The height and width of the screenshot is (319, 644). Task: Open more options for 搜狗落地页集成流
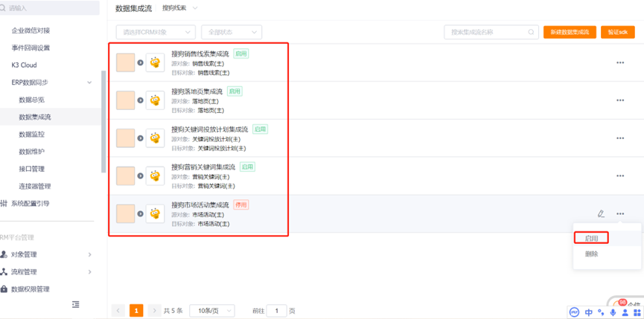620,100
